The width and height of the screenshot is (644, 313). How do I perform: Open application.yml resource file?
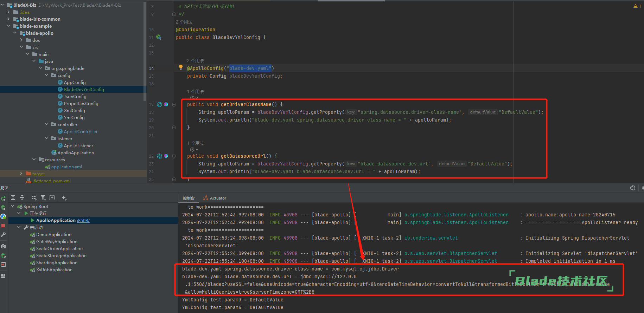pyautogui.click(x=66, y=167)
